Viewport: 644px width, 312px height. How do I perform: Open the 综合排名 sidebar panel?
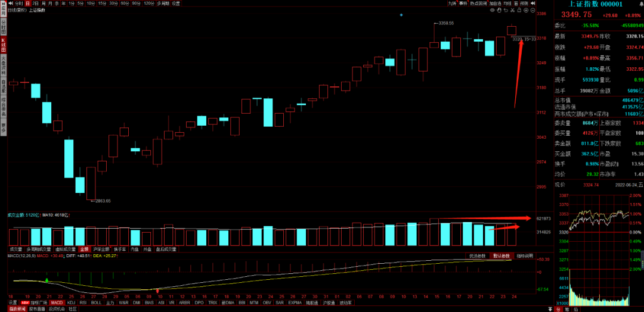tap(4, 107)
